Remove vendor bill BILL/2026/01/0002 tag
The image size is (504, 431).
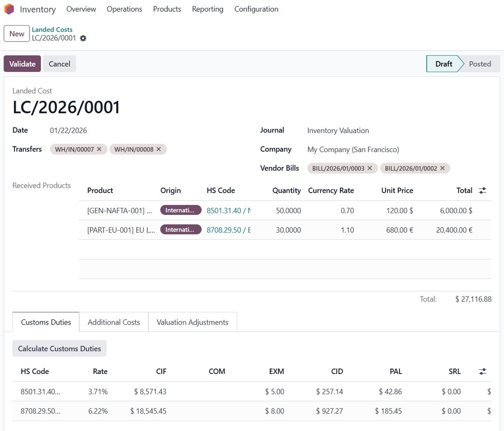(x=442, y=168)
